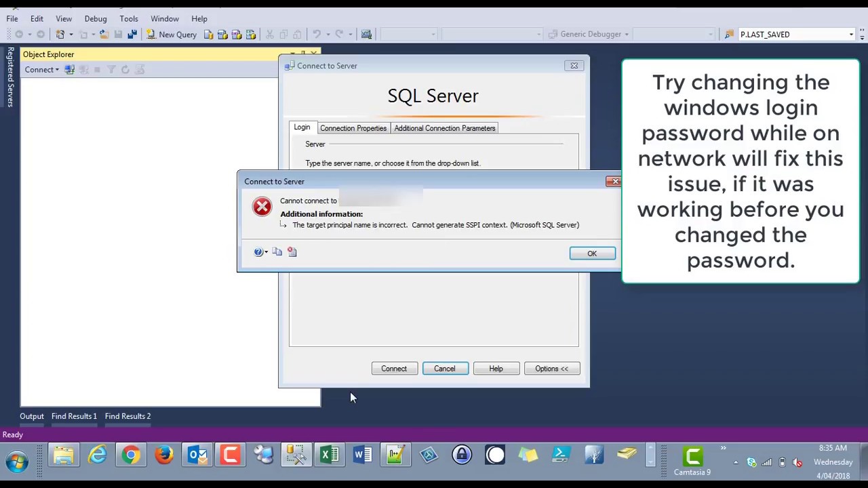Open Word from the taskbar
Viewport: 868px width, 488px height.
coord(363,455)
